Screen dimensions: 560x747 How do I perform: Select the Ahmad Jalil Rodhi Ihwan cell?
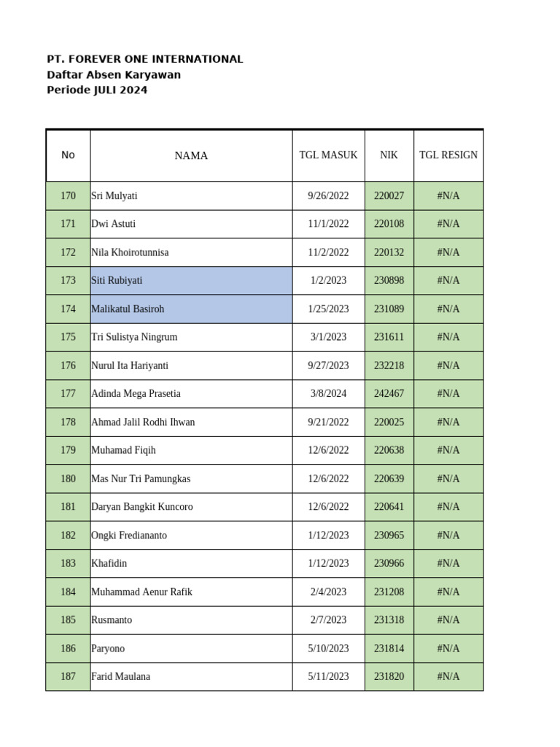point(143,422)
